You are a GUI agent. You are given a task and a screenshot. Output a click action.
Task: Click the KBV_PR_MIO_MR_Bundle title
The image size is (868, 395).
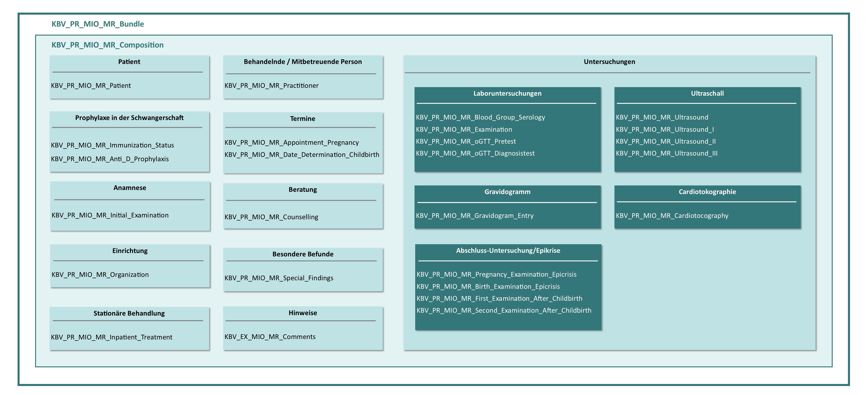pos(97,24)
